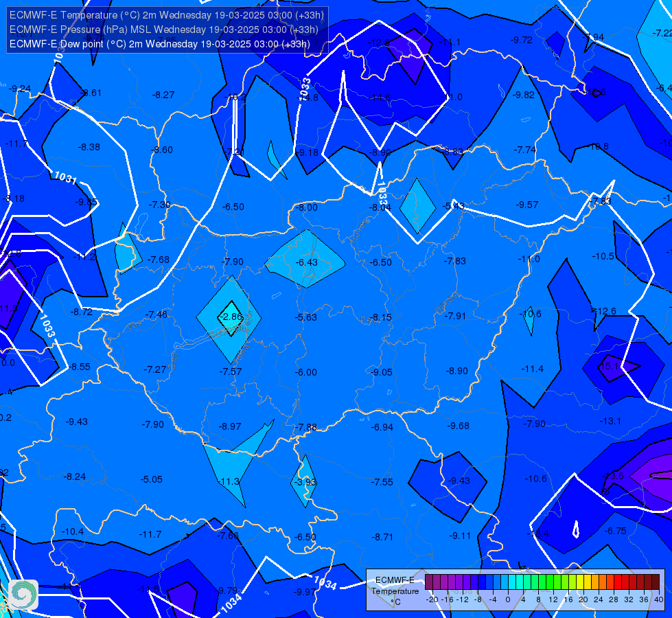Click the -10.4 temperature value
Screen dimensions: 672x618
73,531
